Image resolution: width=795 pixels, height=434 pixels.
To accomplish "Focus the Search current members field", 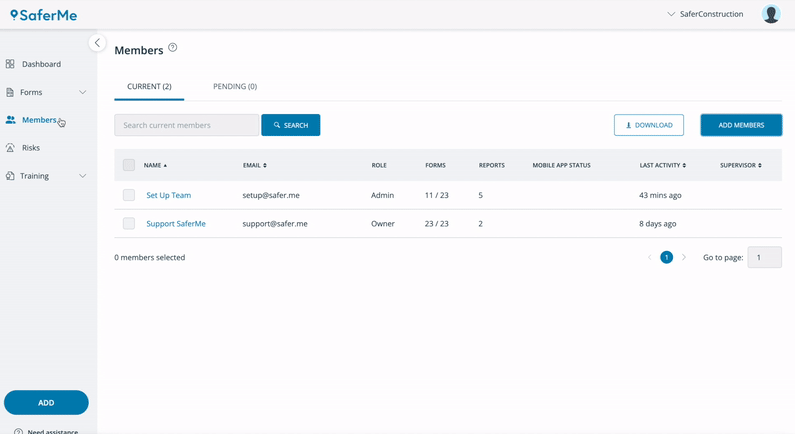I will 187,125.
